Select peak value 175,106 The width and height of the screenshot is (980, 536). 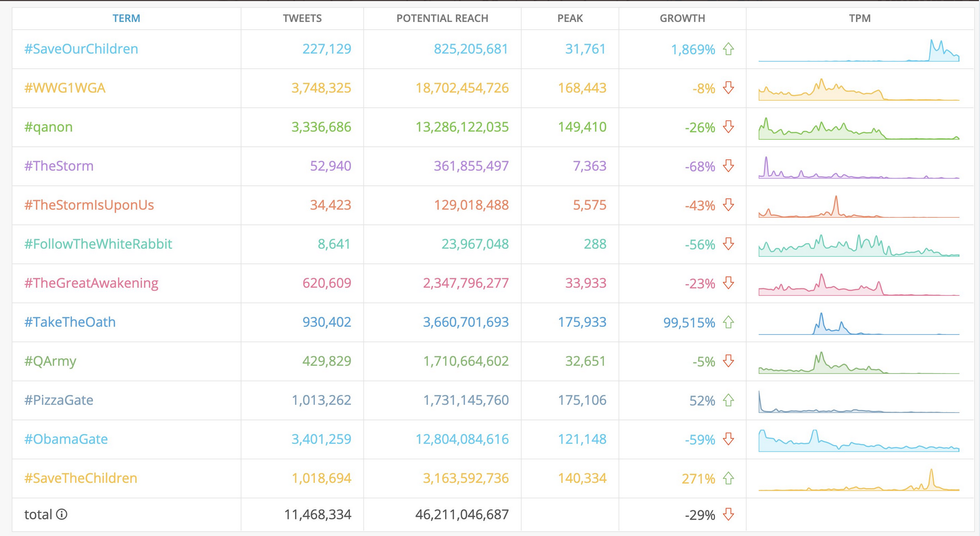582,400
